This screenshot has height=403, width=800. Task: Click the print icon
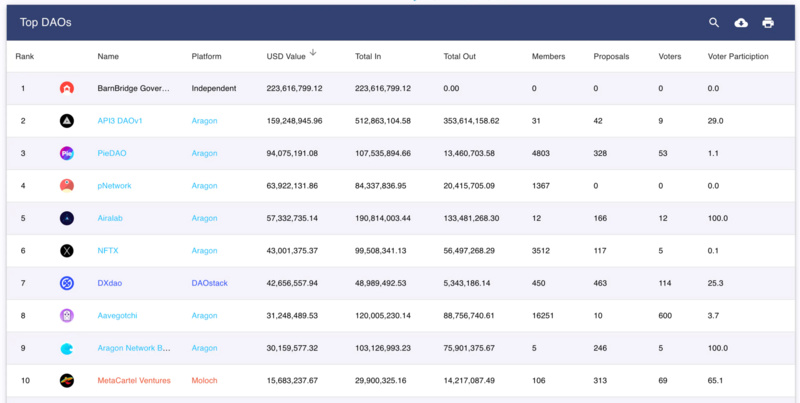click(768, 22)
